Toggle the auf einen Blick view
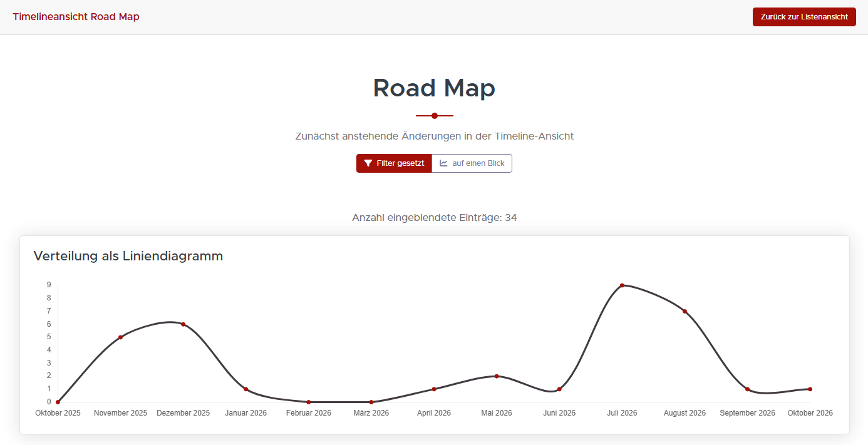This screenshot has width=868, height=445. [x=472, y=163]
